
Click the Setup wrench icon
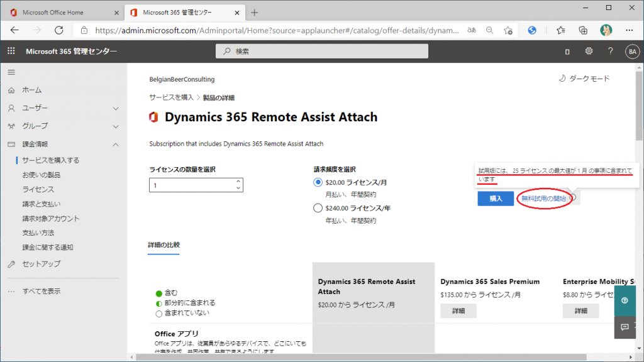pyautogui.click(x=11, y=264)
